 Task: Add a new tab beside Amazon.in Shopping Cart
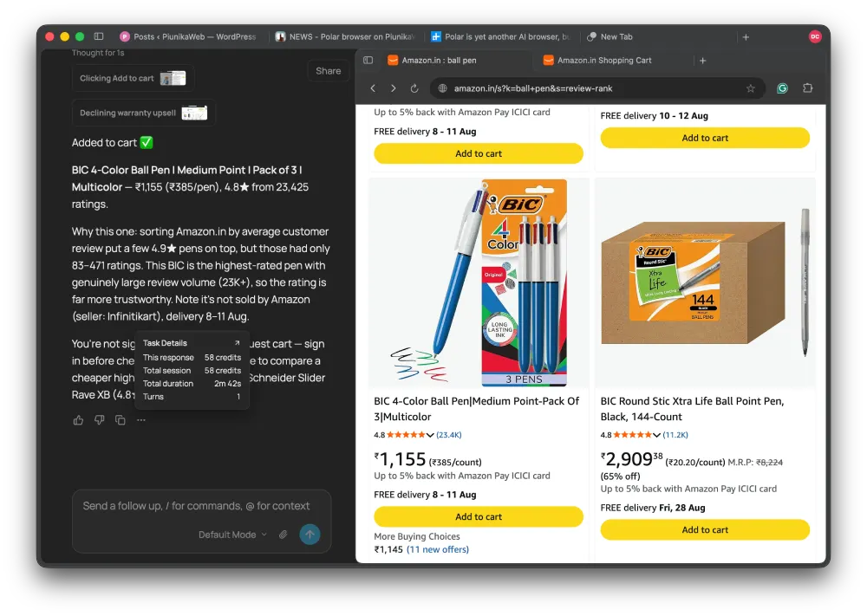(x=703, y=61)
